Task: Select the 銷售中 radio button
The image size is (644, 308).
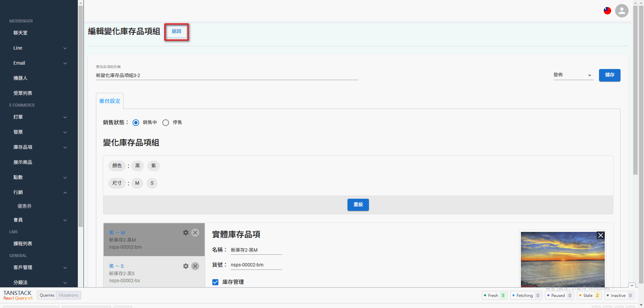Action: pos(136,123)
